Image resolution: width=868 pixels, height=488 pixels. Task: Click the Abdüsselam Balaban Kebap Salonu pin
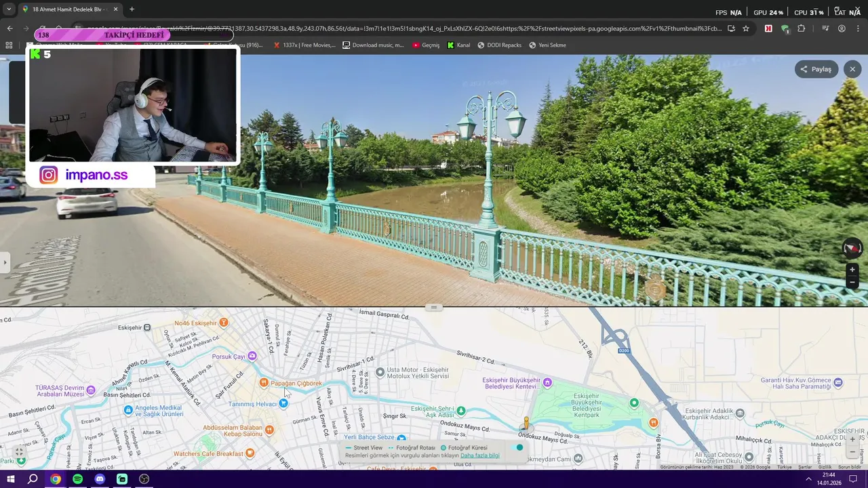[269, 430]
